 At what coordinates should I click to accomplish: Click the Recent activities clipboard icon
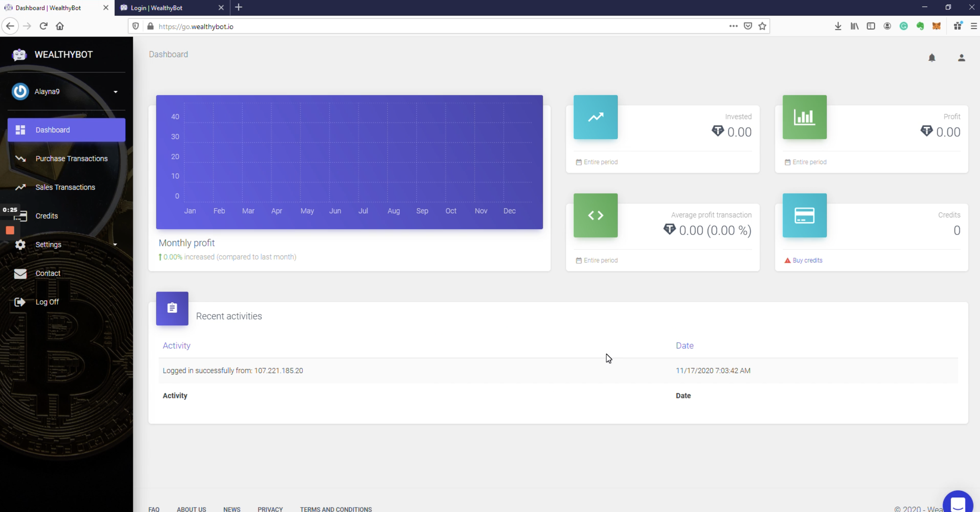coord(172,308)
